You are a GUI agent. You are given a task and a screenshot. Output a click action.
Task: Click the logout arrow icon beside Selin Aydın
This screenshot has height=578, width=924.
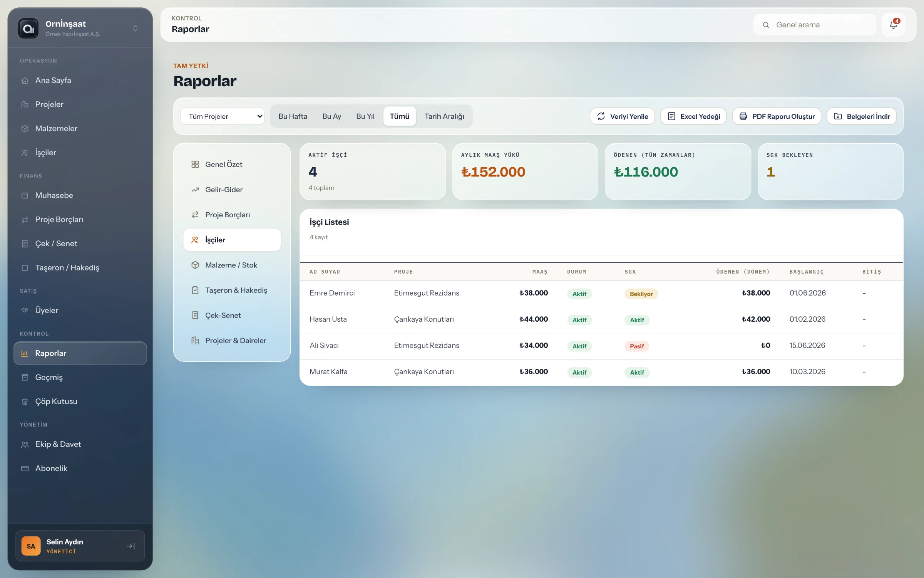(131, 546)
